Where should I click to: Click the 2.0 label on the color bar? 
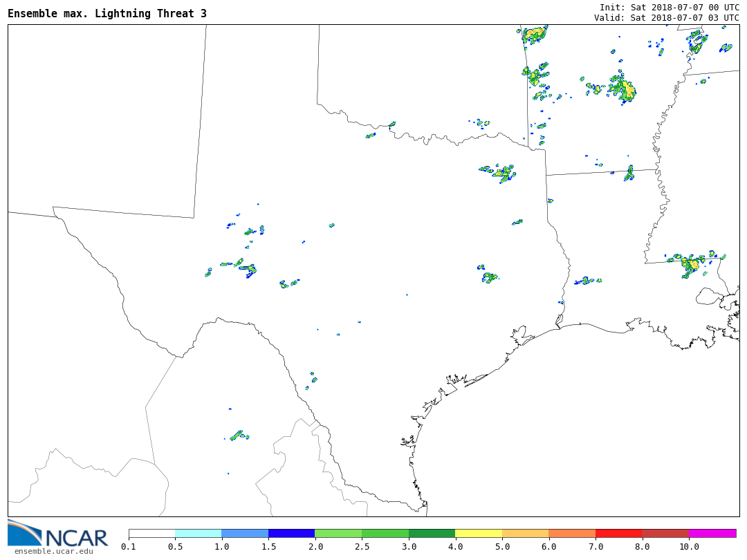click(315, 547)
